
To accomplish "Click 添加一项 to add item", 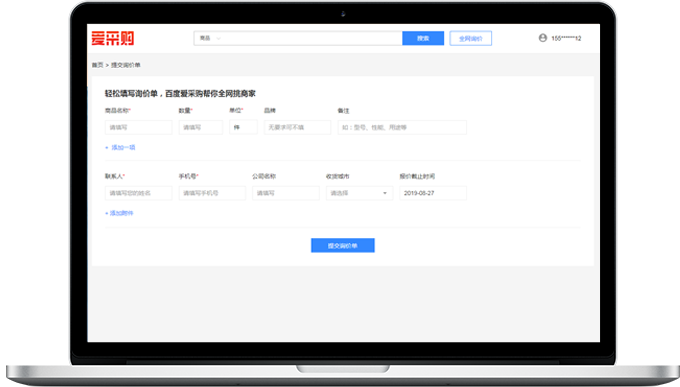I will (120, 148).
